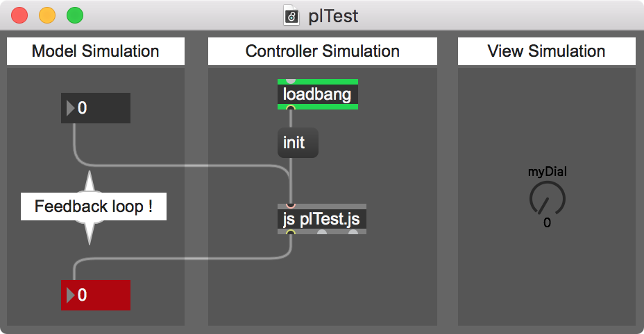
Task: Click the green zoom window button
Action: pyautogui.click(x=75, y=16)
